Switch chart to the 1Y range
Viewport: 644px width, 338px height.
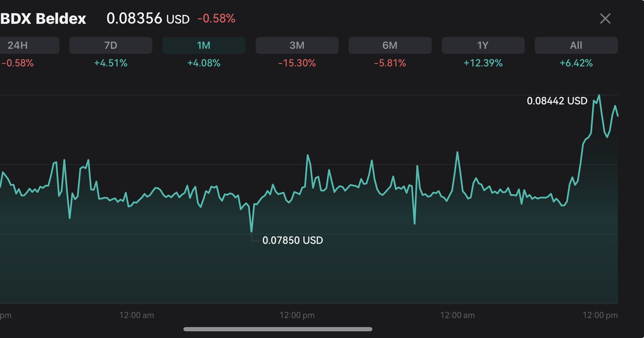pyautogui.click(x=483, y=45)
